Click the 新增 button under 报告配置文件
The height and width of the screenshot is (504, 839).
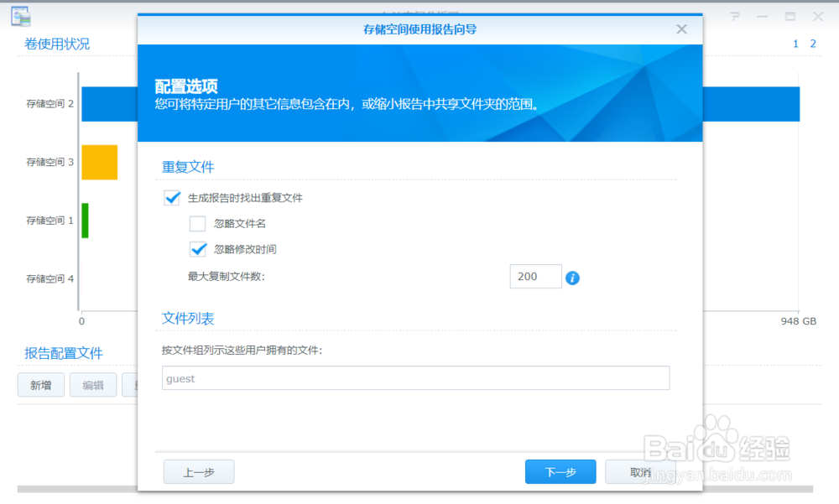pos(40,385)
